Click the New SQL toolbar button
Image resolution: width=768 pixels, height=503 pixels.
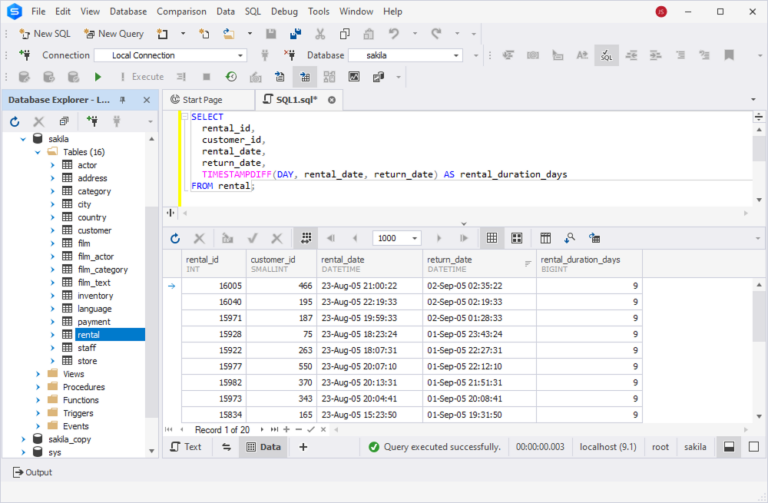click(44, 33)
